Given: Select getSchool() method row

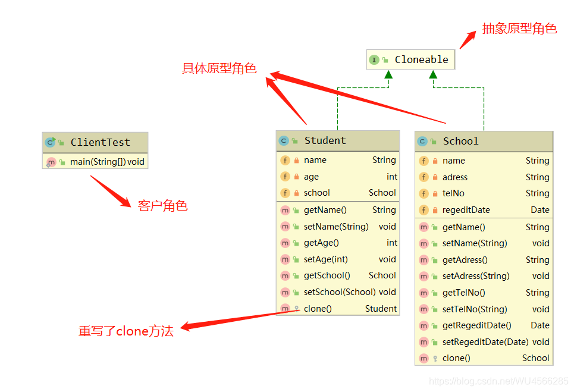Looking at the screenshot, I should pos(337,275).
